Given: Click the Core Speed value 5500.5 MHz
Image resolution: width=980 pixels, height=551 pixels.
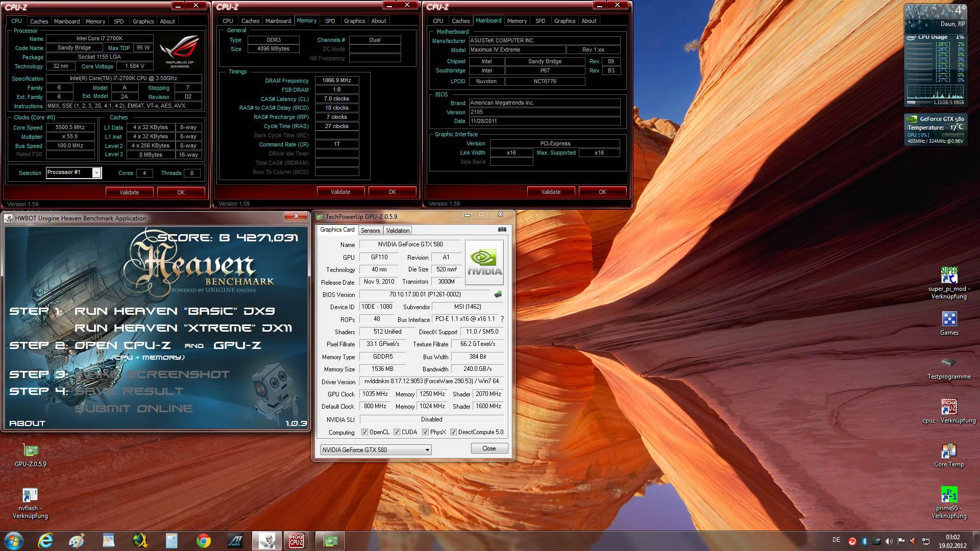Looking at the screenshot, I should [x=70, y=128].
